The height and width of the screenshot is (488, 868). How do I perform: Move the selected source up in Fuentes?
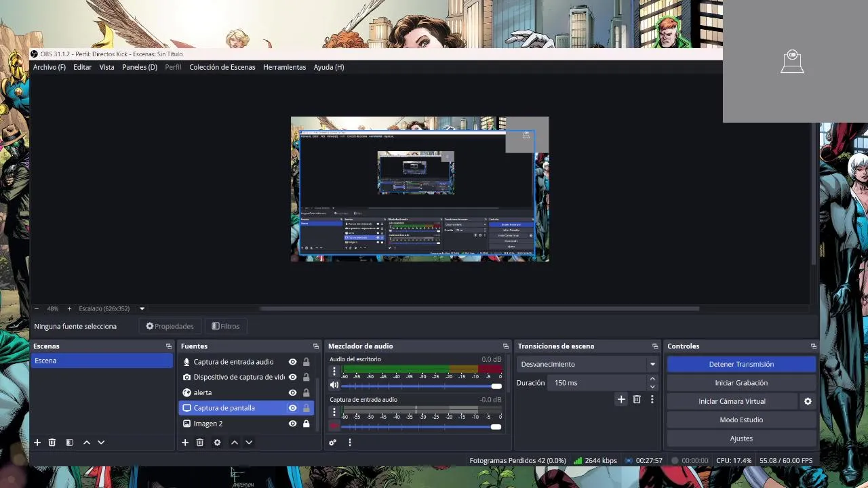[x=235, y=443]
